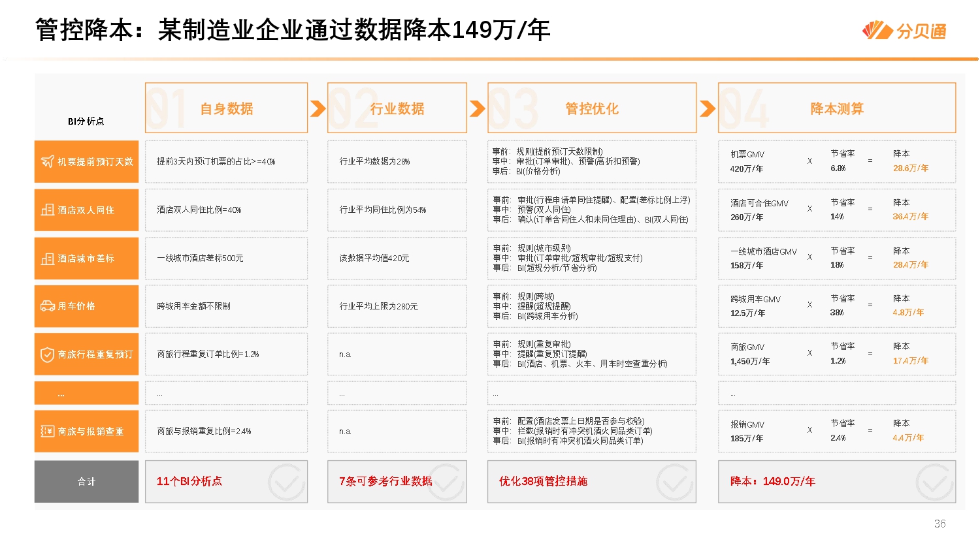
Task: Select the 01 自身数据 step header
Action: 226,108
